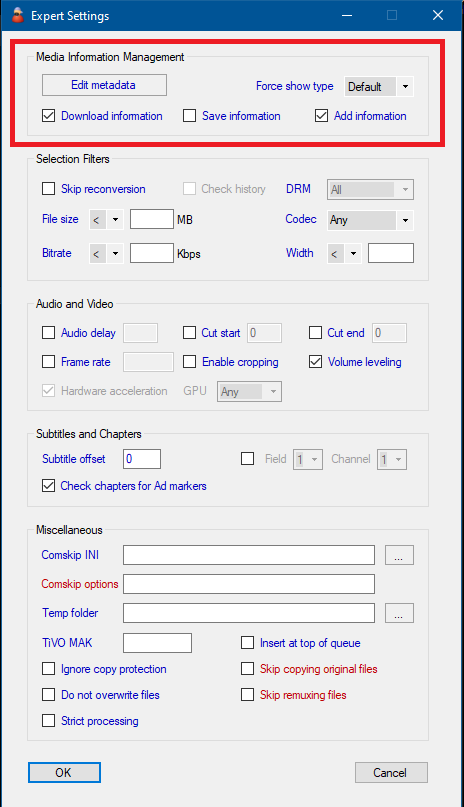Viewport: 464px width, 807px height.
Task: Uncheck the Download information checkbox
Action: pos(48,116)
